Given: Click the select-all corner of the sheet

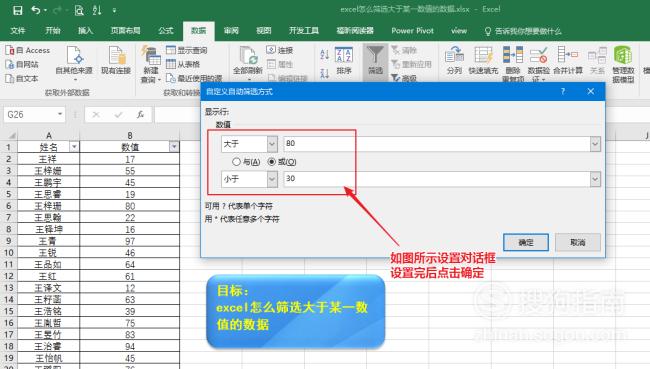Looking at the screenshot, I should [11, 136].
